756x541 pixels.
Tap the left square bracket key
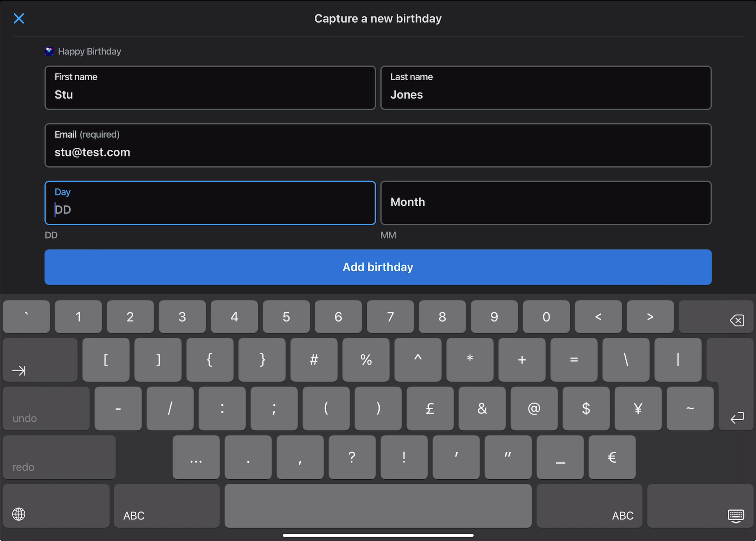[x=106, y=360]
